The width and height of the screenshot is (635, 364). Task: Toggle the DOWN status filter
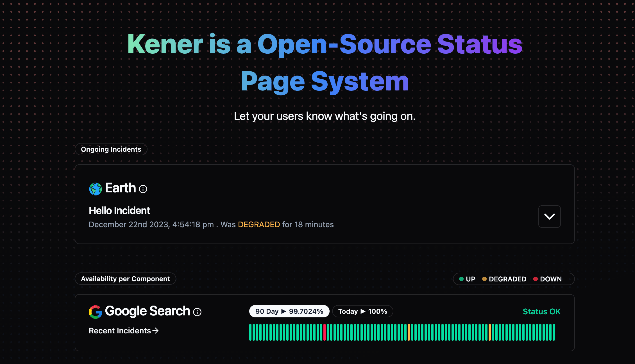click(x=548, y=279)
